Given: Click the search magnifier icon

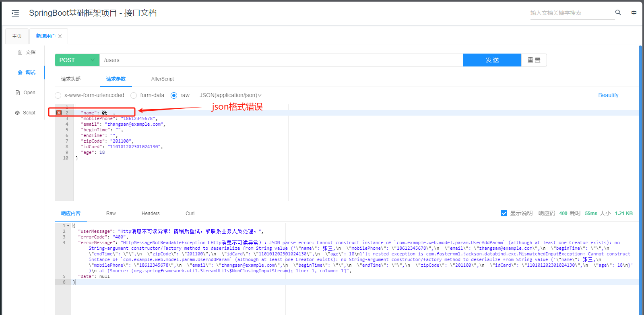Looking at the screenshot, I should click(x=618, y=12).
